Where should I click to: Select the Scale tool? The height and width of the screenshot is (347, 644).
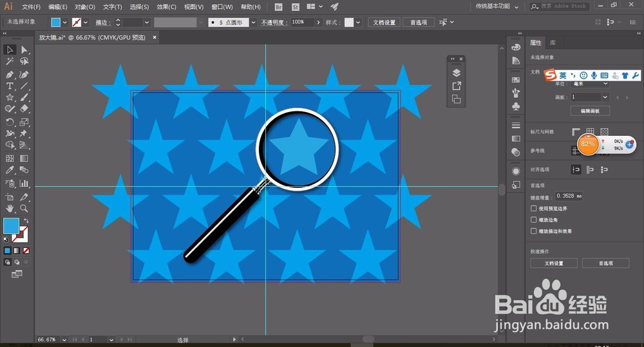pyautogui.click(x=24, y=122)
